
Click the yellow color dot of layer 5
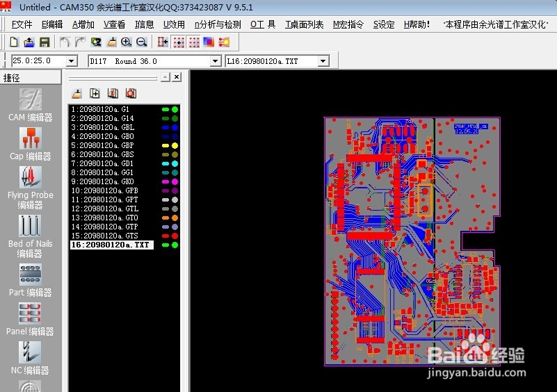coord(175,146)
